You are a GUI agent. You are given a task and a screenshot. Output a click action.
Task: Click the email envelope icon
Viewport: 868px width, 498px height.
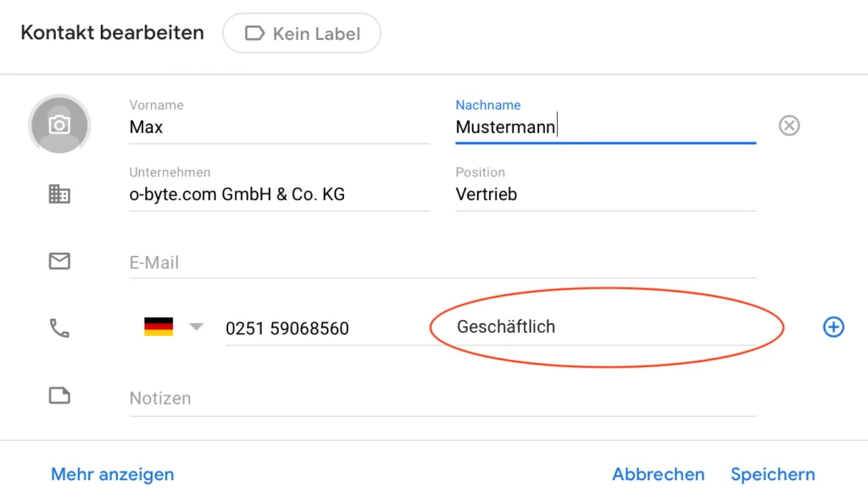point(59,262)
